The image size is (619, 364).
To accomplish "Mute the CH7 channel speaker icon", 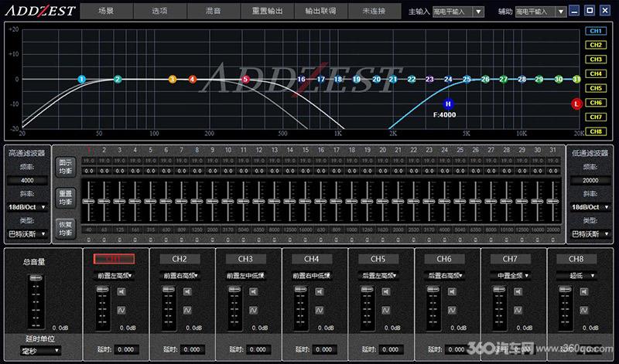I will pos(518,292).
